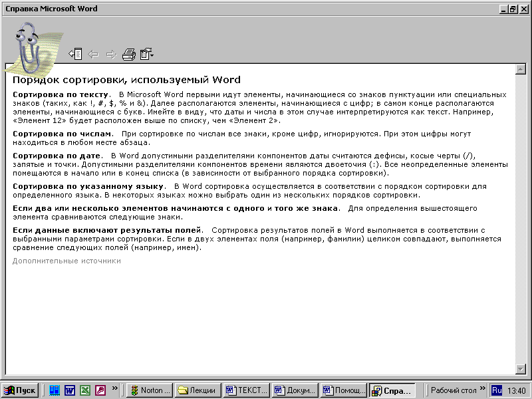
Task: Click bold text Сортировка по указанному языку
Action: click(88, 186)
